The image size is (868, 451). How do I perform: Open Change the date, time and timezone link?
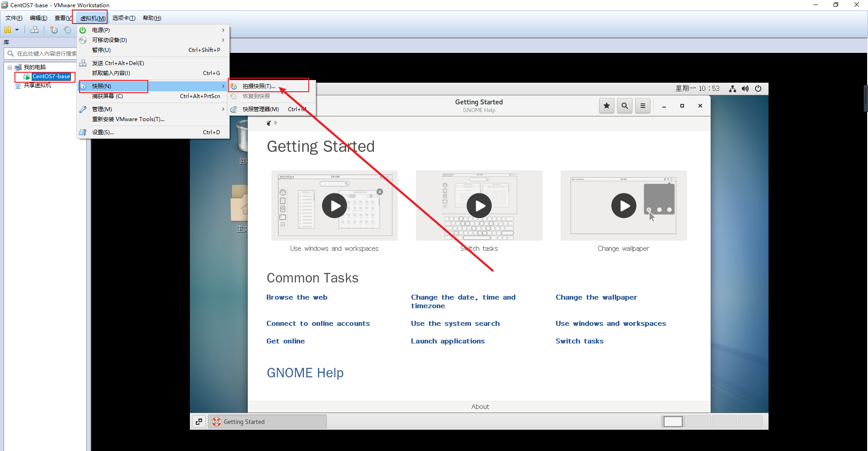pyautogui.click(x=463, y=301)
